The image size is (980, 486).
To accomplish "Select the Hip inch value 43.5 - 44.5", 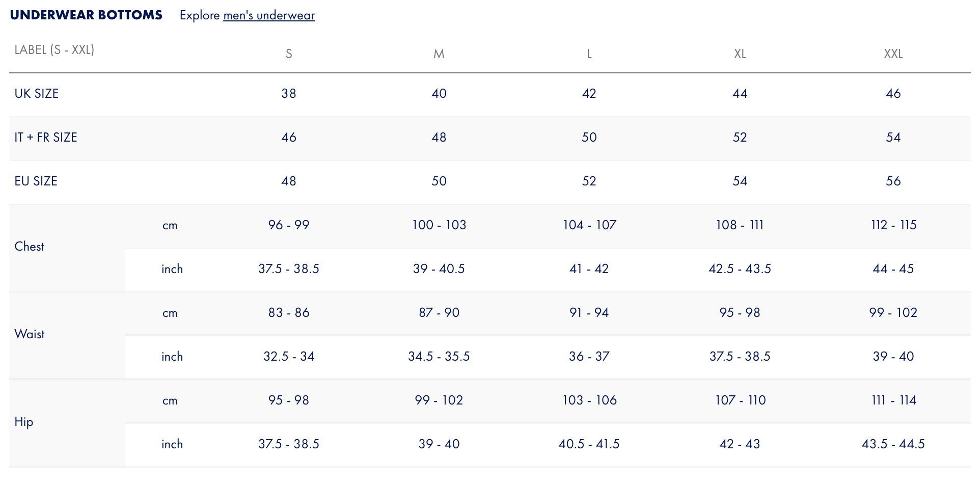I will (893, 444).
